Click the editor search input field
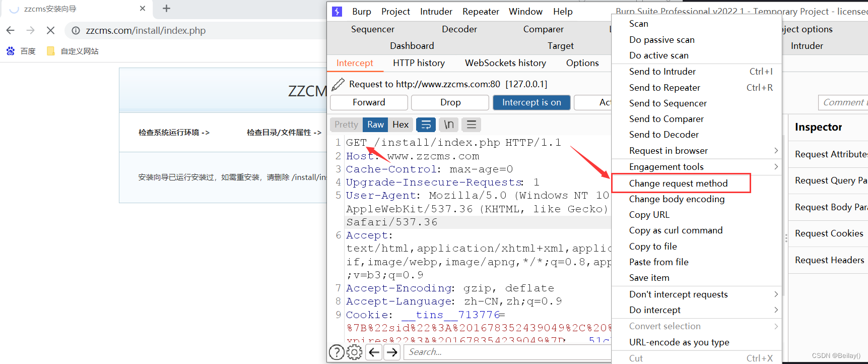868x364 pixels. click(x=508, y=352)
